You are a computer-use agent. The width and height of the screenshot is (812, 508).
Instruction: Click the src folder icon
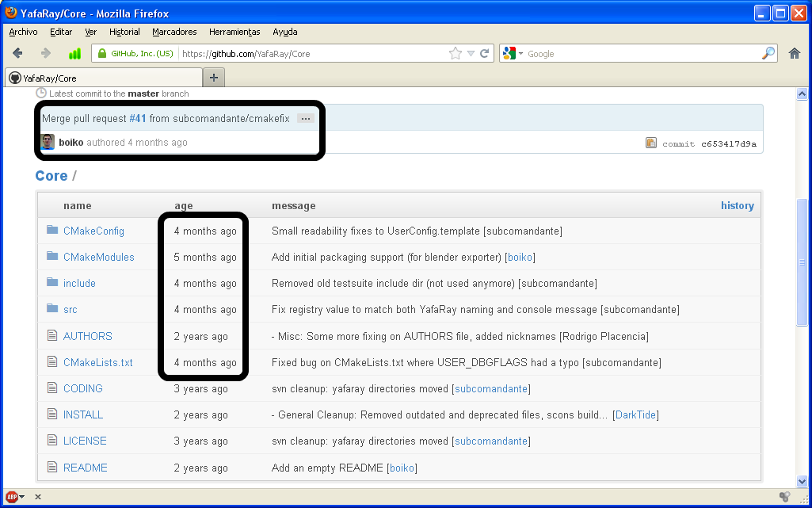click(x=52, y=308)
